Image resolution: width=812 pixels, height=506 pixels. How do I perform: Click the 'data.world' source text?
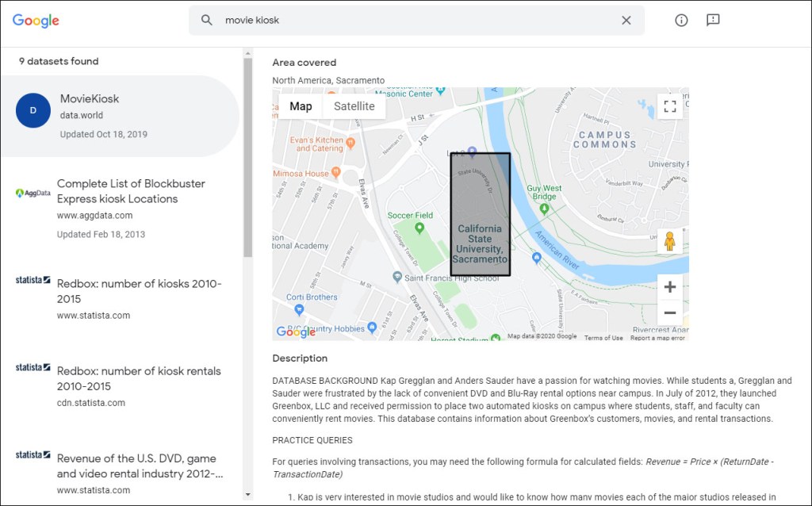click(82, 116)
